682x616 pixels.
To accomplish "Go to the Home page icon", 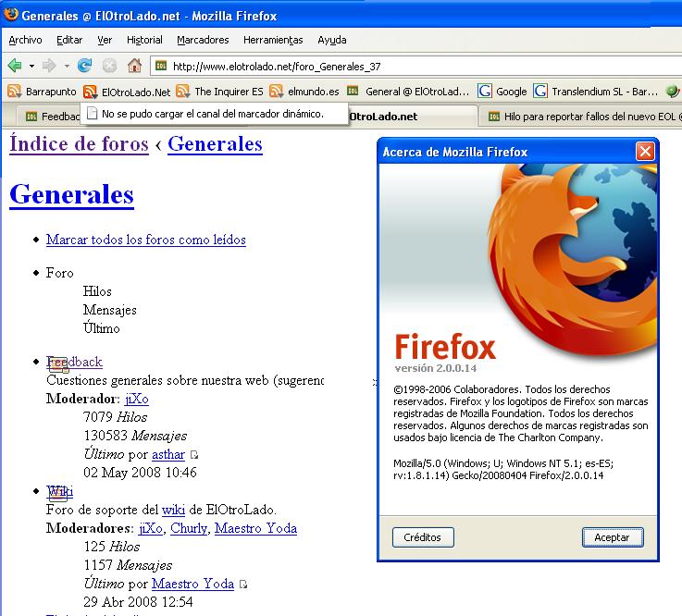I will click(134, 66).
